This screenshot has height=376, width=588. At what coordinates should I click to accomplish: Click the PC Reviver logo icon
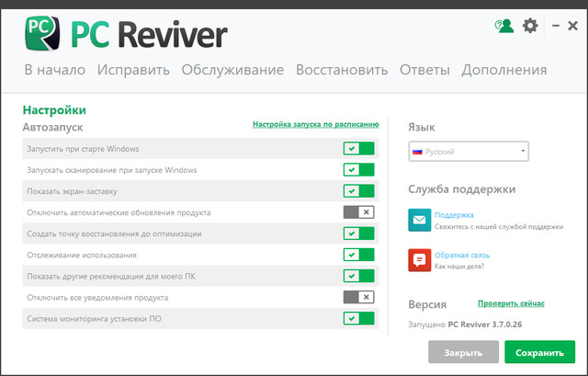coord(41,35)
